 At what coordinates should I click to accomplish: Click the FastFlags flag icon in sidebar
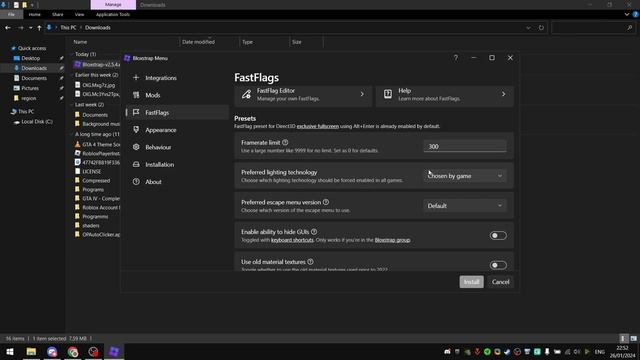136,112
